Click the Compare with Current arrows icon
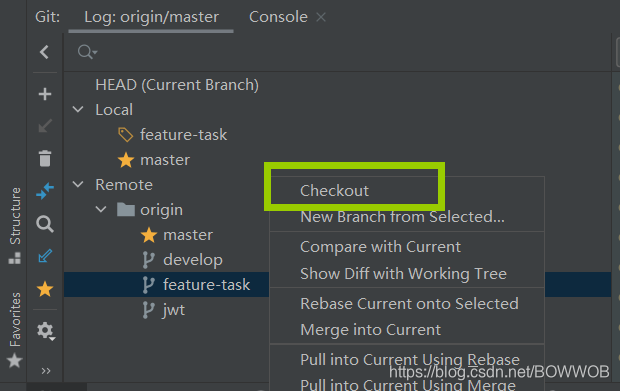Viewport: 620px width, 391px height. (45, 191)
